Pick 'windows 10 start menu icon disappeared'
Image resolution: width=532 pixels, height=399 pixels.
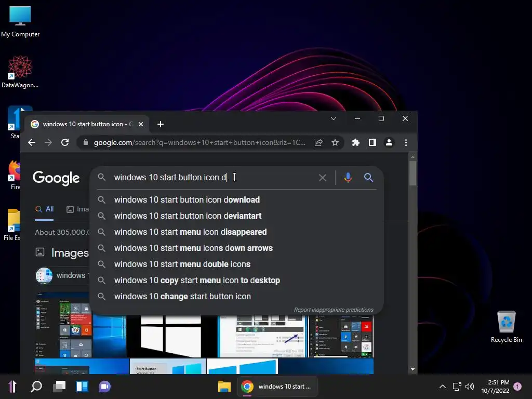pos(237,232)
